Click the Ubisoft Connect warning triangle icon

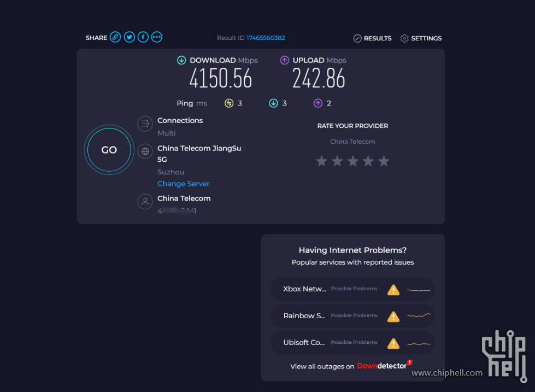click(x=393, y=343)
